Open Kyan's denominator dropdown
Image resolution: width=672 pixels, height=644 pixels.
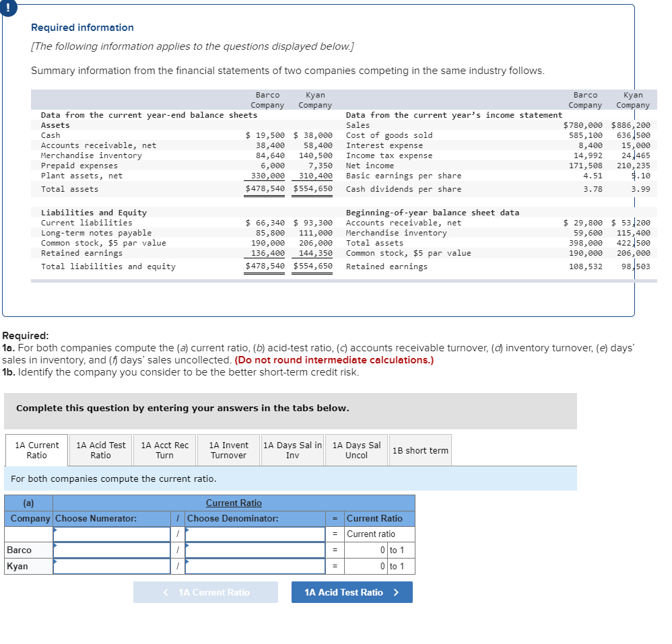[x=255, y=566]
